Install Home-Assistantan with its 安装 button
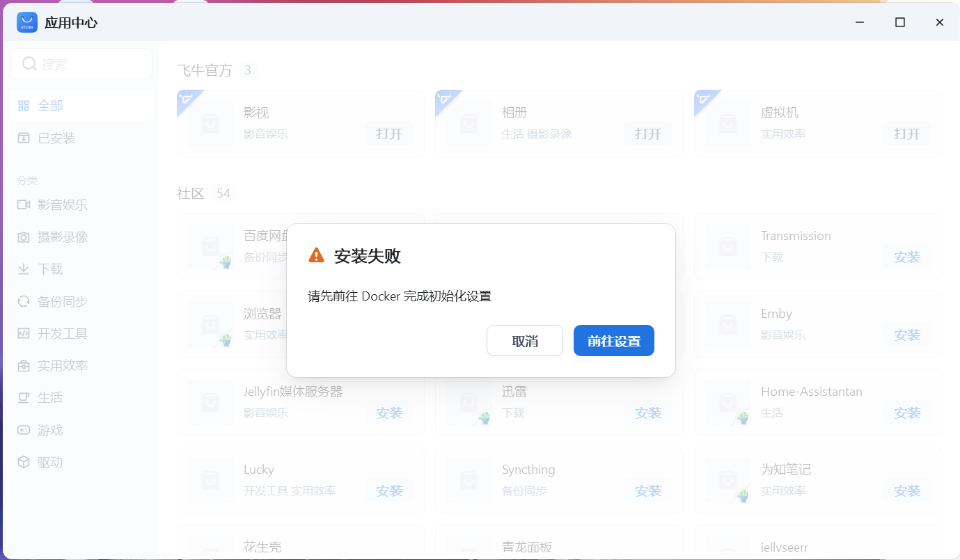Image resolution: width=960 pixels, height=560 pixels. pos(907,413)
